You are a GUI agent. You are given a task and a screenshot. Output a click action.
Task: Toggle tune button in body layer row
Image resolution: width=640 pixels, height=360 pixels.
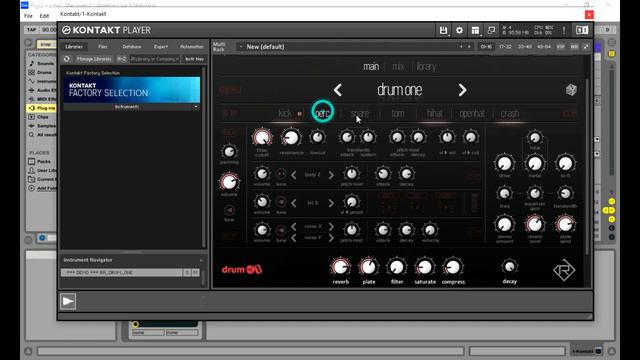click(x=281, y=174)
